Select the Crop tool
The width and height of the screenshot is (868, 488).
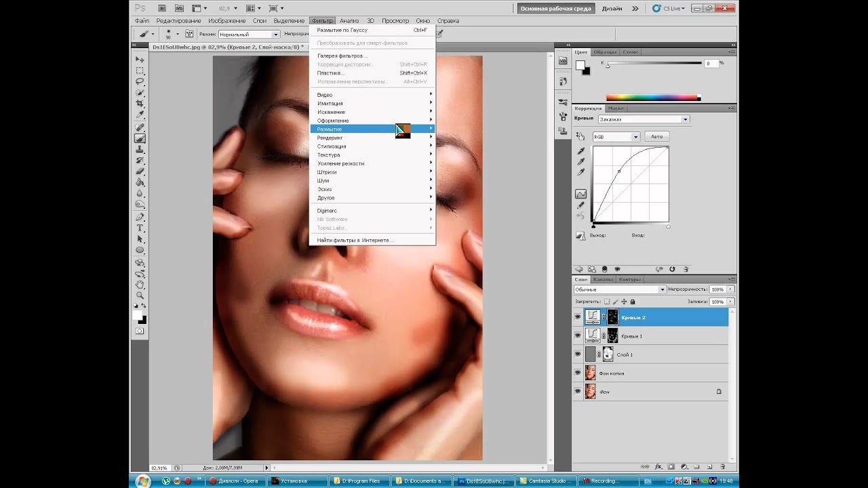(140, 104)
